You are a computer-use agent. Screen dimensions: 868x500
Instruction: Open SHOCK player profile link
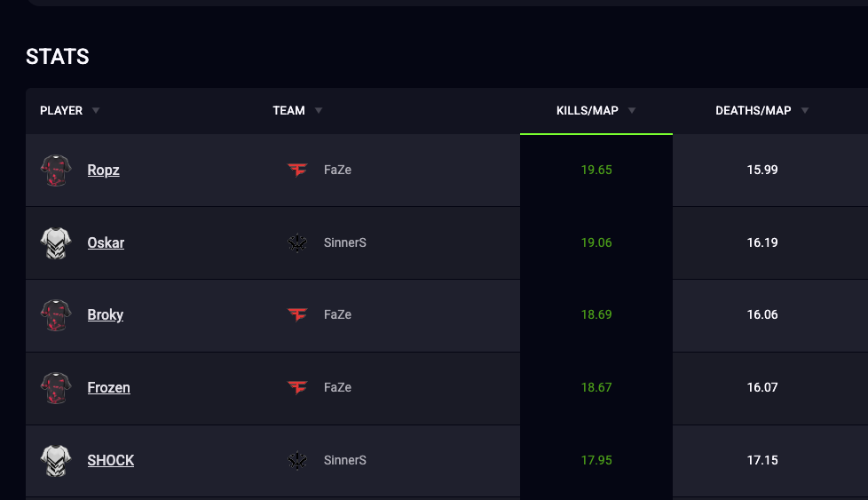coord(111,460)
